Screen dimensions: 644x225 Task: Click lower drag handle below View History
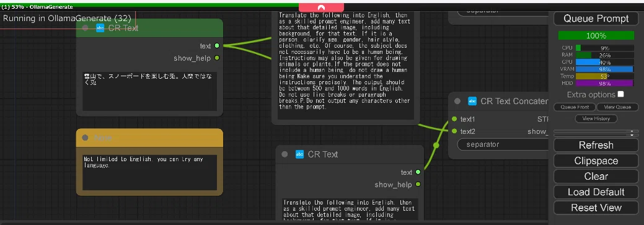(596, 135)
